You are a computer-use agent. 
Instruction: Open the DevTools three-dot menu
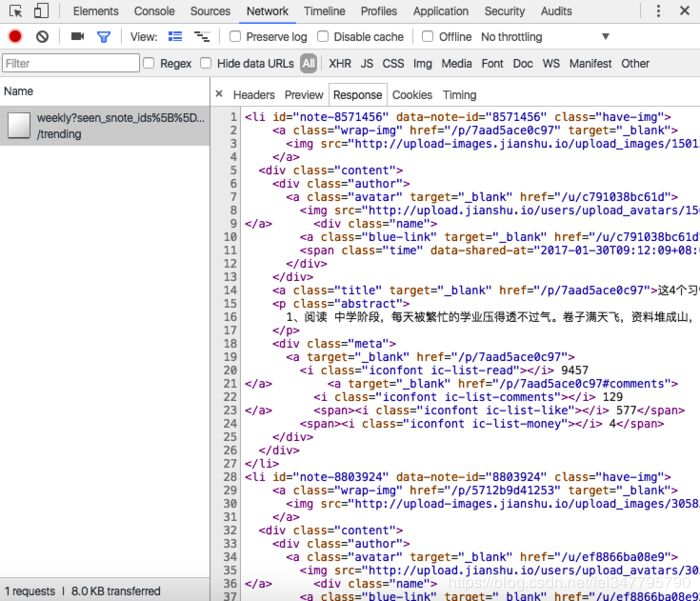coord(658,11)
